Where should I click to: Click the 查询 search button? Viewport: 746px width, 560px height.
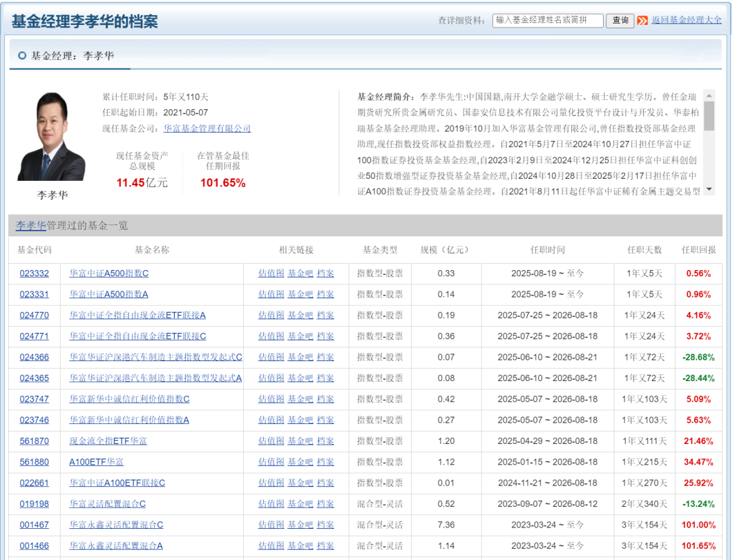(x=620, y=21)
